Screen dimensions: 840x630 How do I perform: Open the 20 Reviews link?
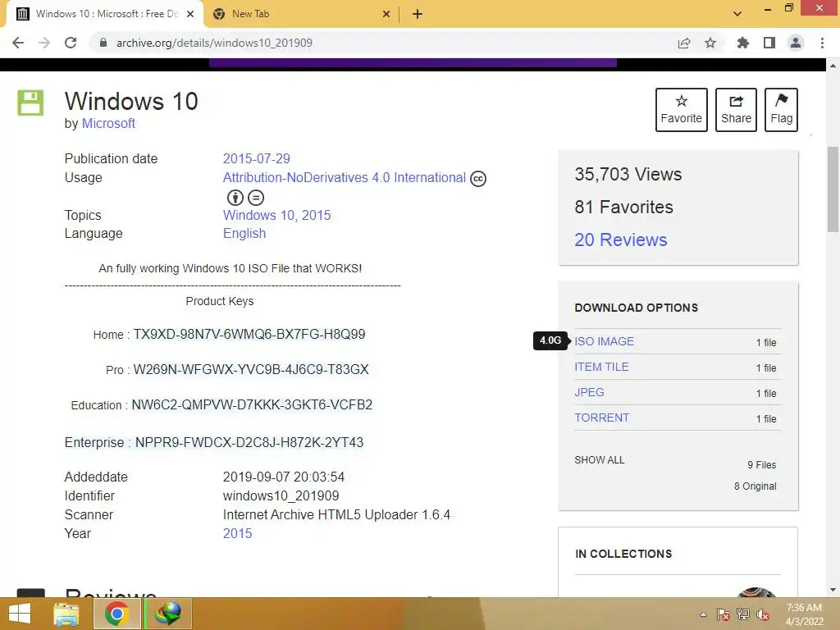coord(621,240)
